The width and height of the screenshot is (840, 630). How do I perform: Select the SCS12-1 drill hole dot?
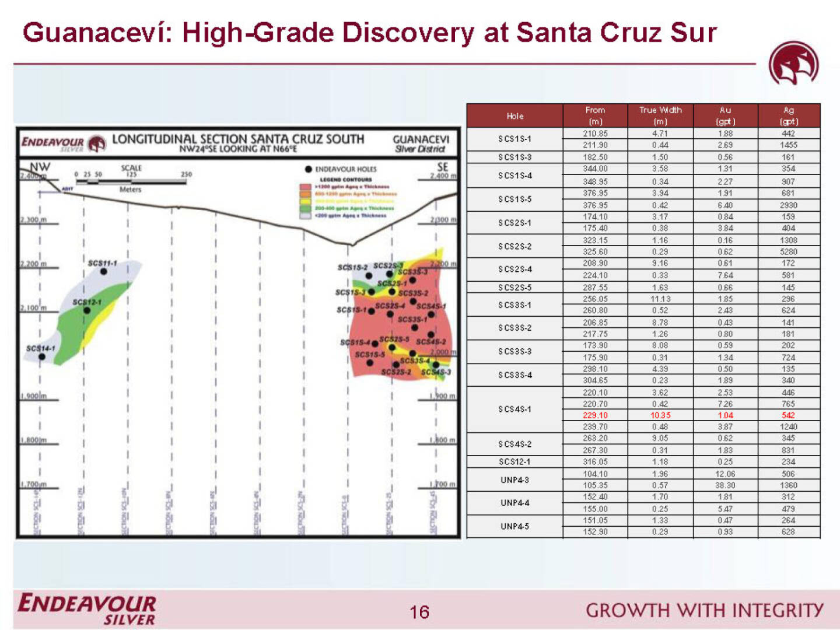point(86,310)
